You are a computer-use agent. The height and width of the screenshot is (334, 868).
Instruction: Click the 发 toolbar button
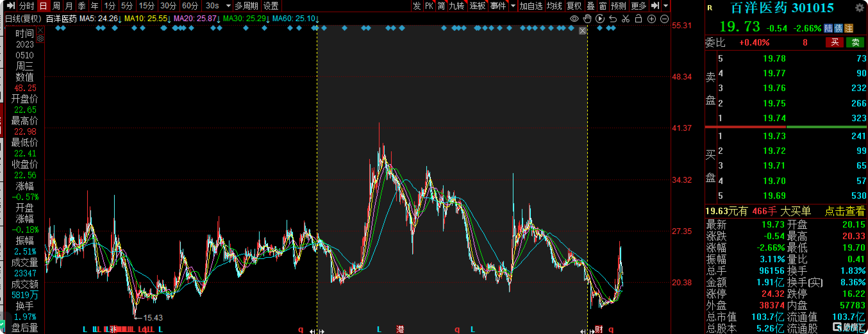pyautogui.click(x=417, y=5)
